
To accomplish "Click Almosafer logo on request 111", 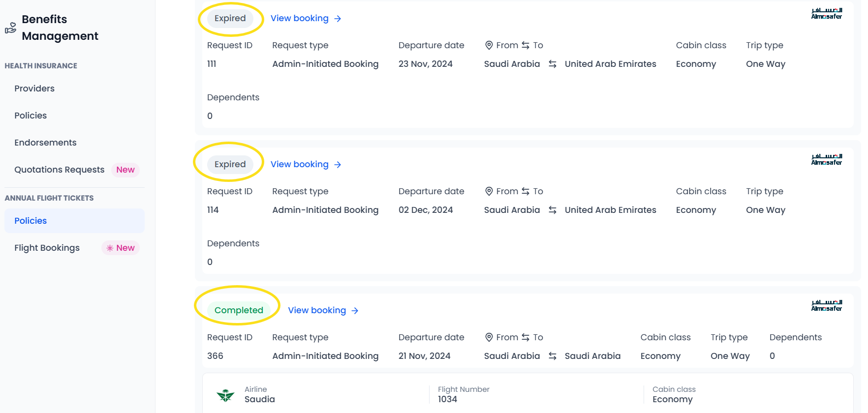I will (x=826, y=13).
